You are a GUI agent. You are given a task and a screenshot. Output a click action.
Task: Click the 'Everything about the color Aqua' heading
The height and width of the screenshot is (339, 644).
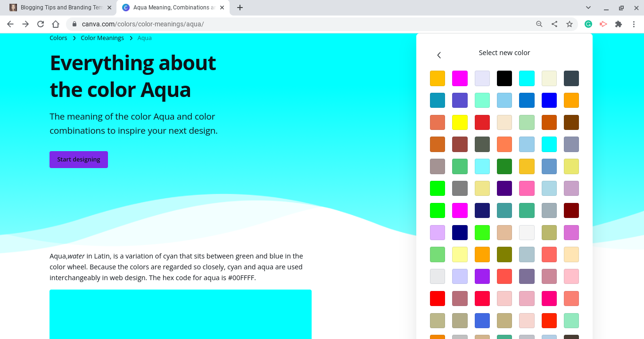pyautogui.click(x=133, y=76)
